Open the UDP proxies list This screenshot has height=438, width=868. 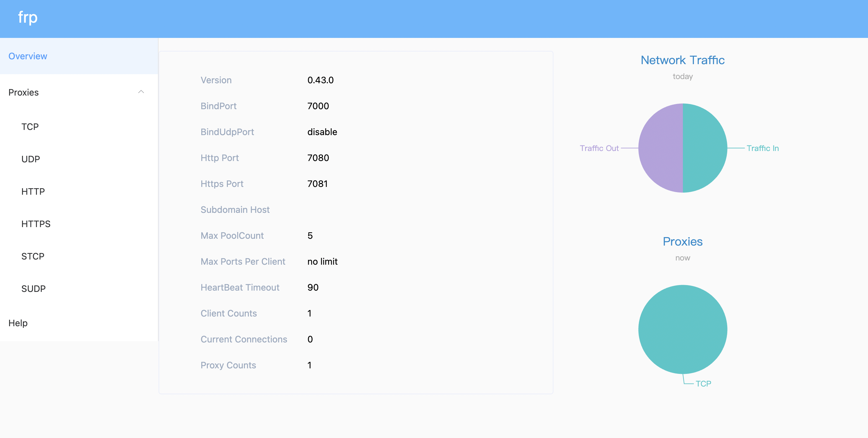31,159
